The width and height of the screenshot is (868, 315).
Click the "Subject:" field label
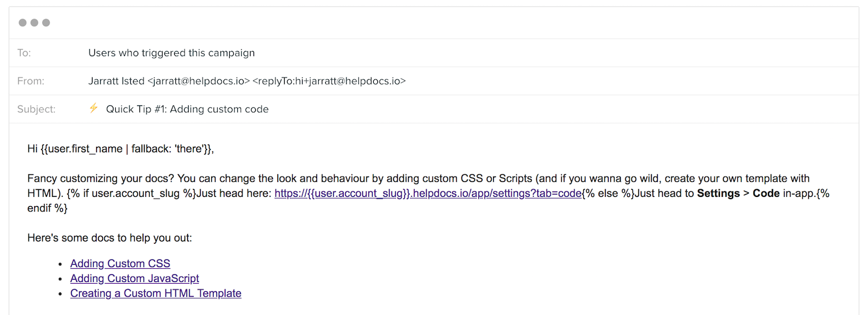coord(36,109)
